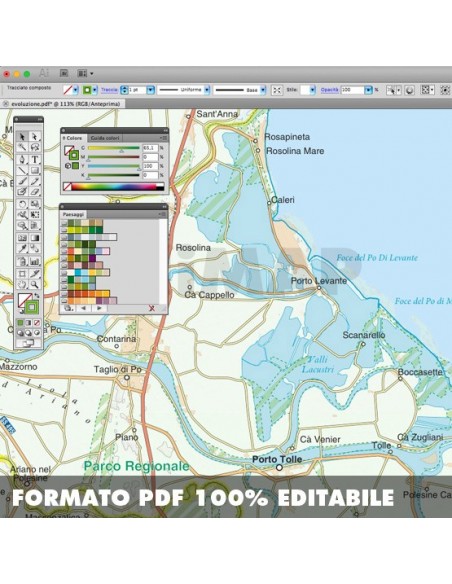Click the M (magenta) slider track

coord(114,157)
